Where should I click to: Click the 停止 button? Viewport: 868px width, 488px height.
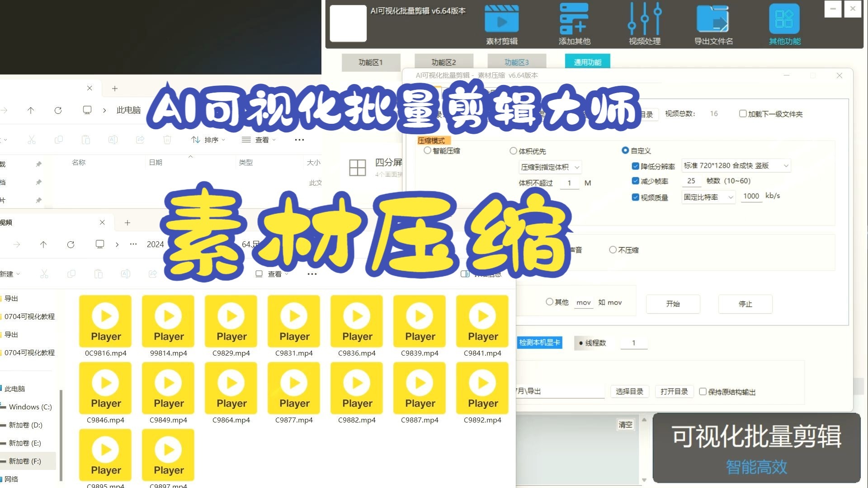pos(745,304)
